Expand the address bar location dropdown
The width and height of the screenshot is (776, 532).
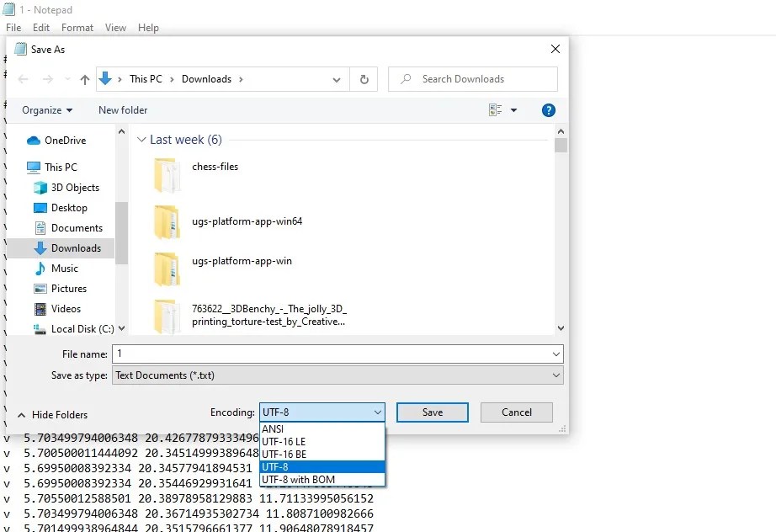tap(336, 79)
